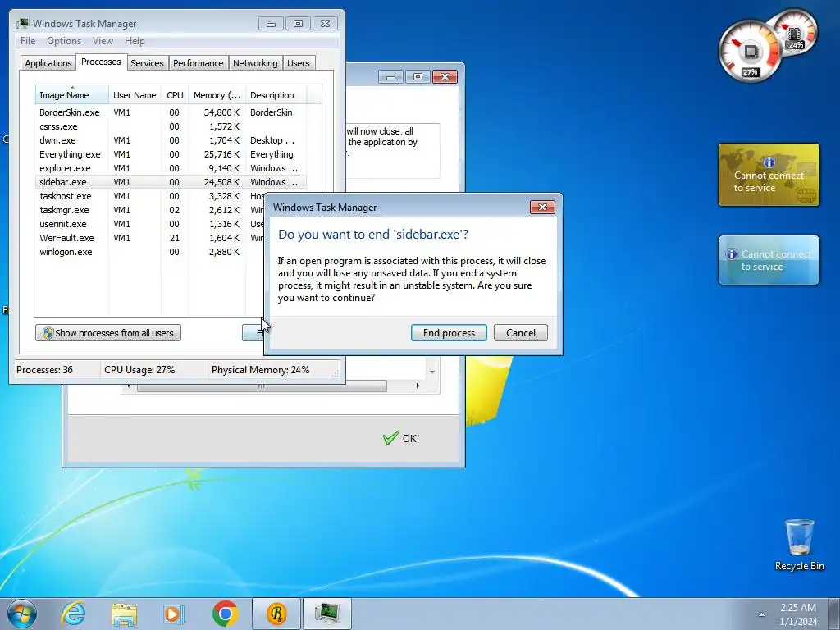Open the File menu in Task Manager
Image resolution: width=840 pixels, height=630 pixels.
[x=28, y=41]
